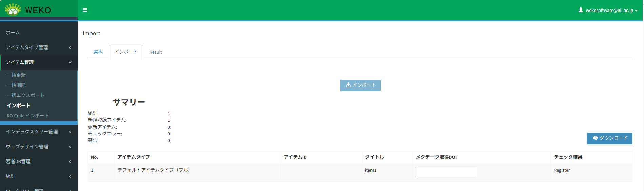This screenshot has width=644, height=191.
Task: Open the 一括エクスポート sidebar item
Action: click(x=25, y=95)
